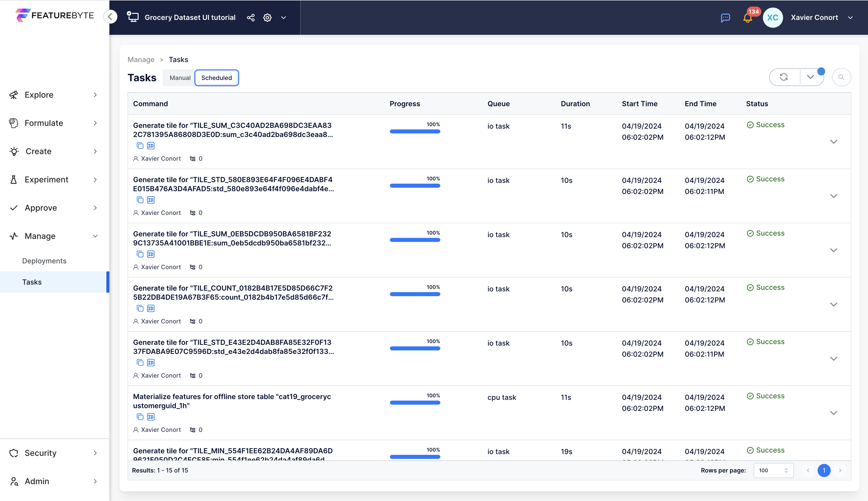The image size is (868, 501).
Task: Copy command for TILE_SUM_0EB5DCDB950 task
Action: coord(140,254)
